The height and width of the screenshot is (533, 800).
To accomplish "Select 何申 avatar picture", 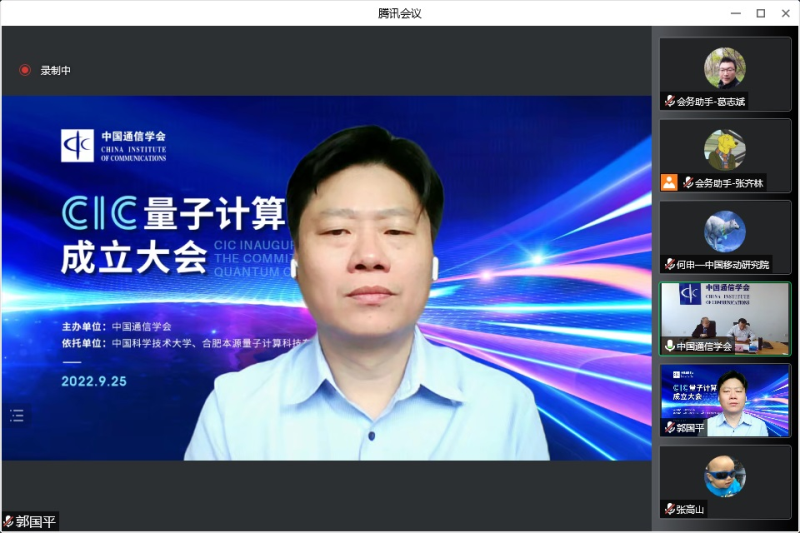I will (724, 231).
